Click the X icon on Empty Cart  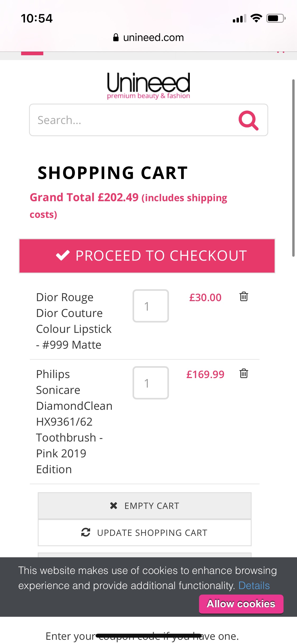(x=114, y=505)
